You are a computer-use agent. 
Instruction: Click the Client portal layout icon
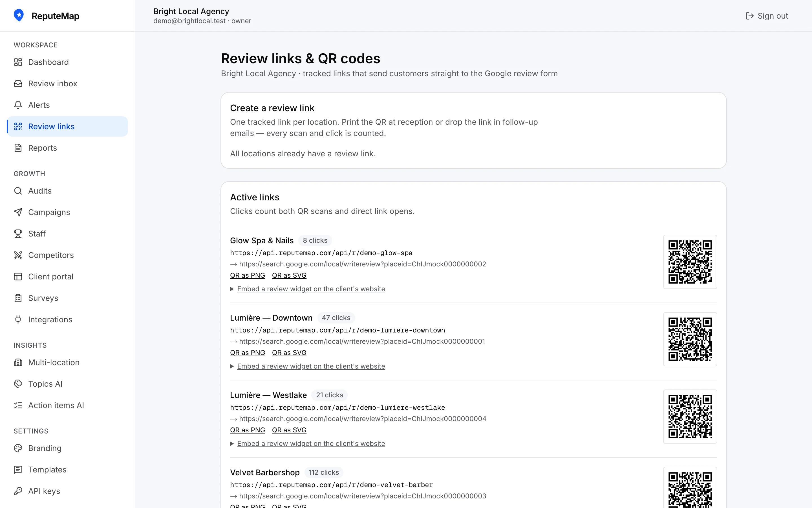[18, 277]
